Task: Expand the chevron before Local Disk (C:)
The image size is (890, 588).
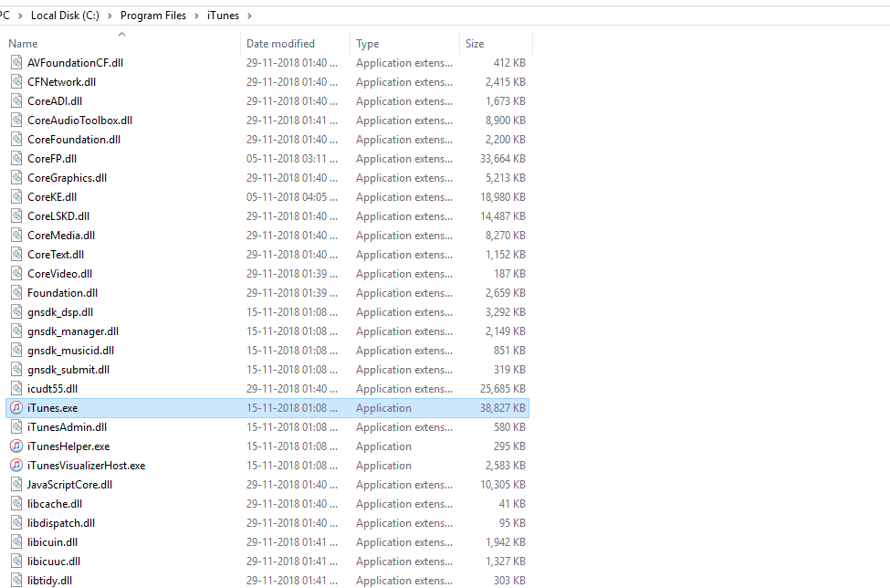Action: click(x=20, y=16)
